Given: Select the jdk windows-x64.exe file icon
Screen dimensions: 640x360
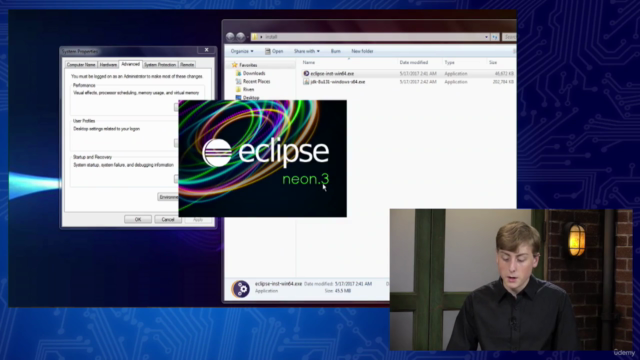Looking at the screenshot, I should (306, 82).
